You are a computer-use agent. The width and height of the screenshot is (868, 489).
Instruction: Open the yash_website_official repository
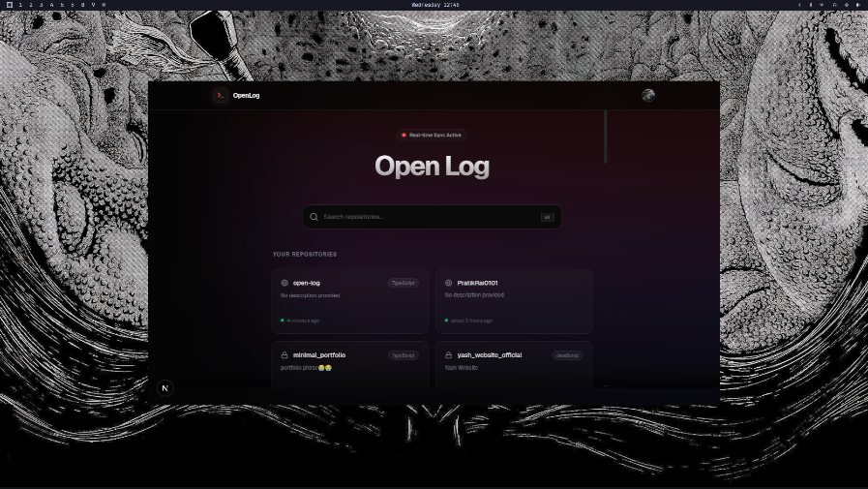[x=490, y=355]
